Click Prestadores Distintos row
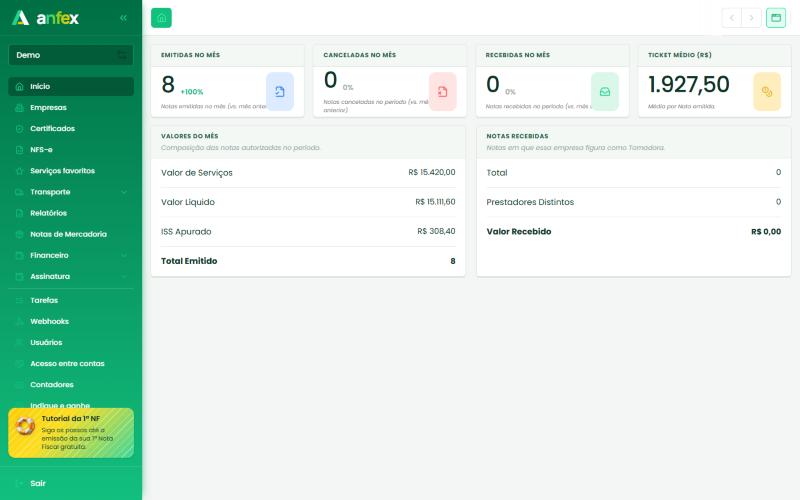Image resolution: width=800 pixels, height=500 pixels. pos(634,202)
